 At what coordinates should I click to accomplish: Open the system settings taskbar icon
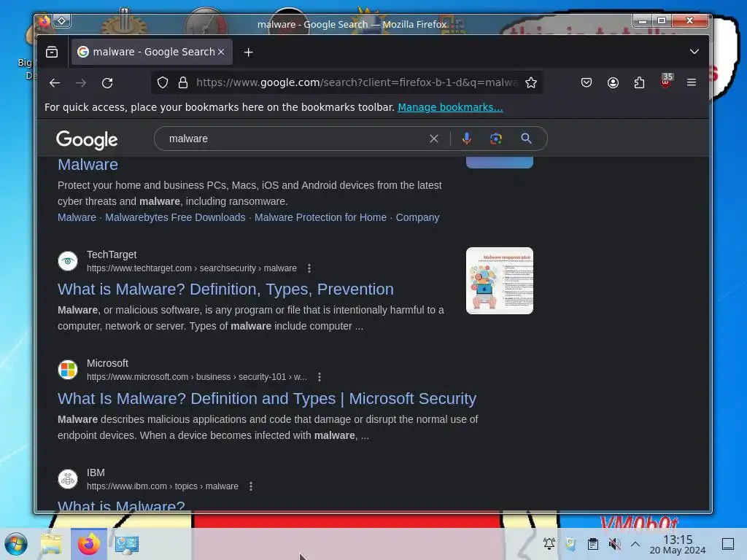click(x=127, y=544)
